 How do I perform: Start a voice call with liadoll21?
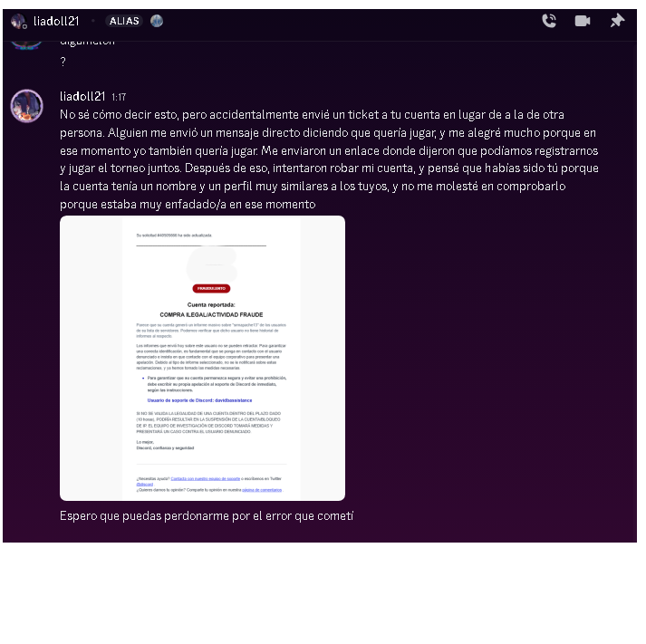549,21
